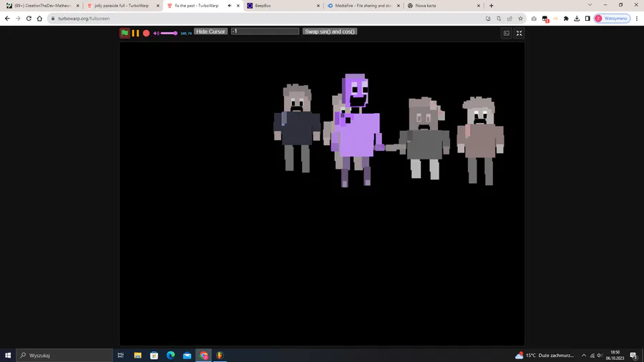Open File Explorer from taskbar

pos(137,356)
